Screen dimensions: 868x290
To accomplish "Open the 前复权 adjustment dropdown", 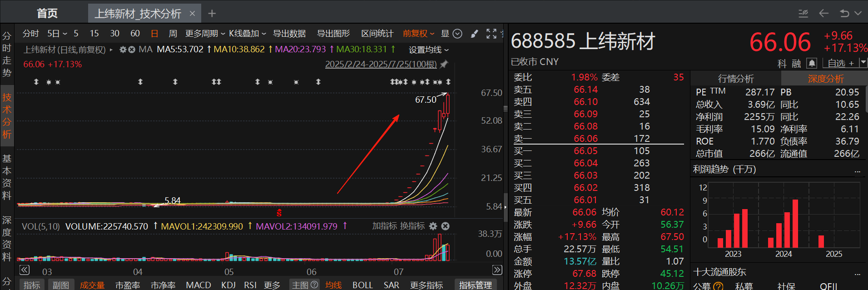I will pyautogui.click(x=418, y=34).
